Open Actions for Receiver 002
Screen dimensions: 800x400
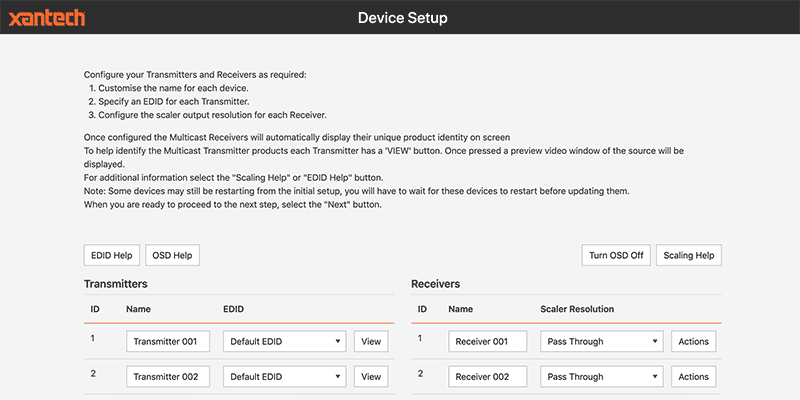[693, 377]
